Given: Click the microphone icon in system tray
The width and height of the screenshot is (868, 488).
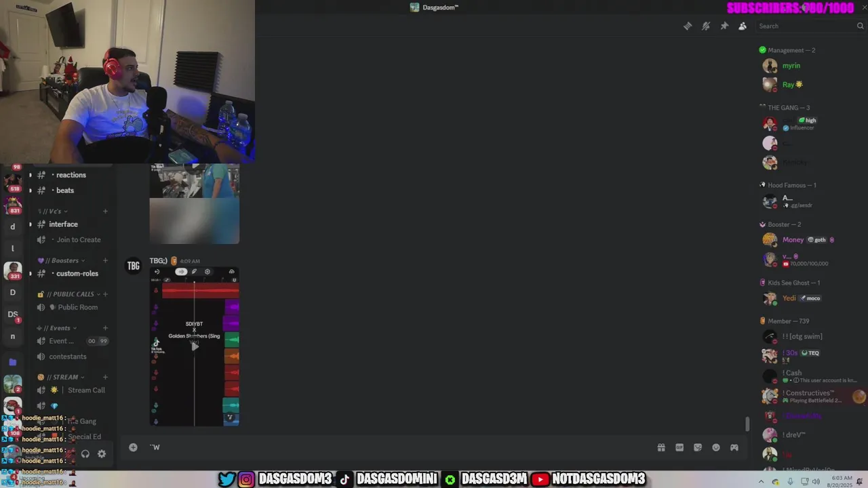Looking at the screenshot, I should click(790, 481).
